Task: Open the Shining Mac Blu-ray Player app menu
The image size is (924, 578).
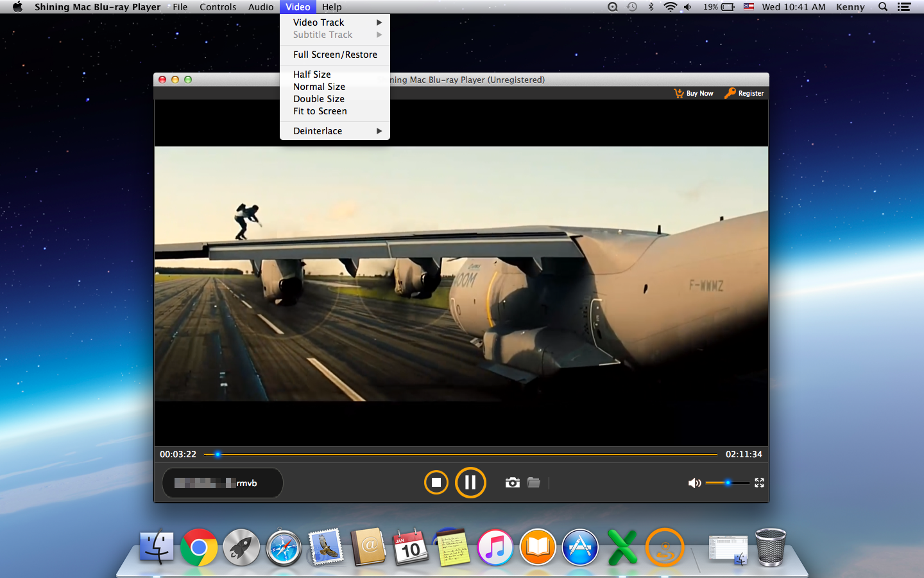Action: click(98, 7)
